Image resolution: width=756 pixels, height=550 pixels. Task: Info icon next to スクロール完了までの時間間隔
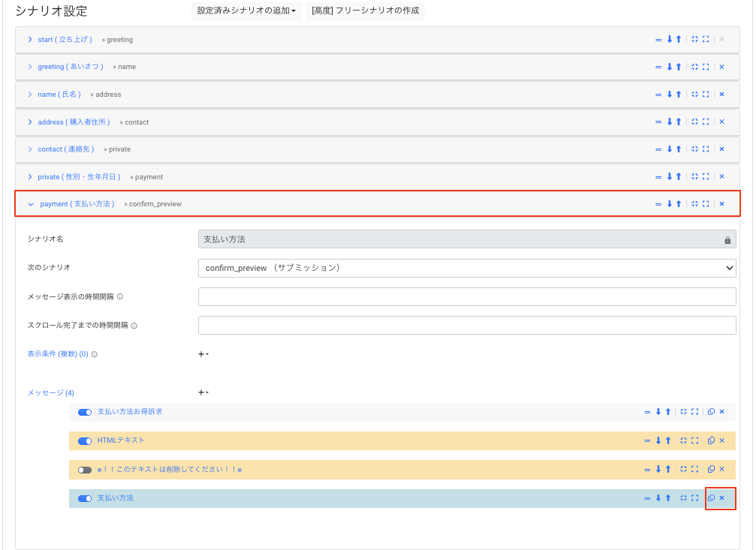[134, 326]
